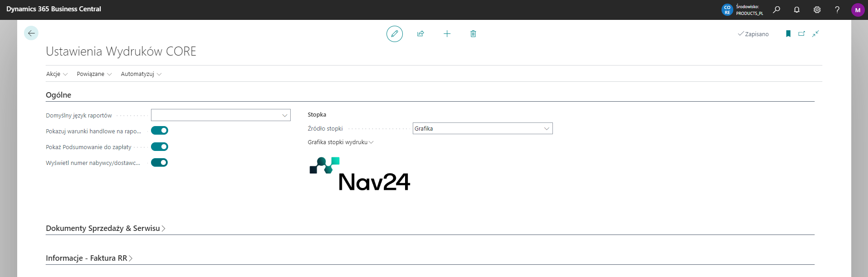This screenshot has width=868, height=277.
Task: Open the search magnifier icon
Action: click(x=776, y=9)
